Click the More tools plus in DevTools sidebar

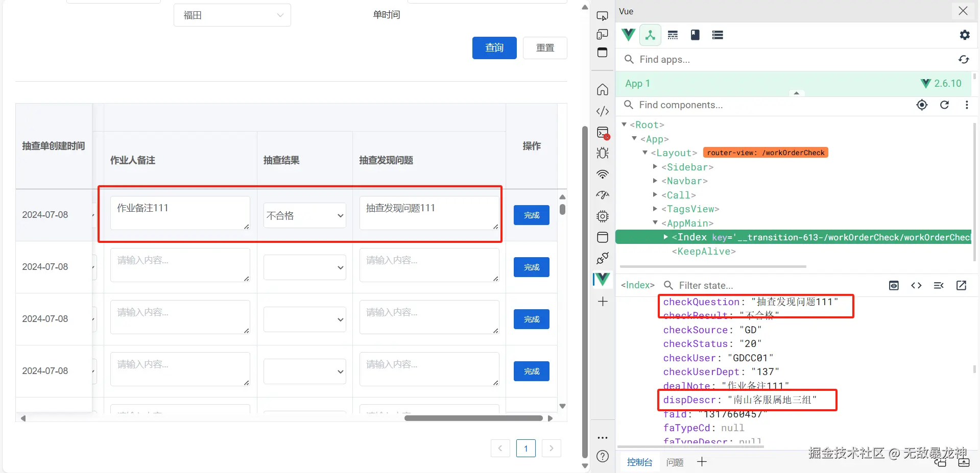point(603,302)
